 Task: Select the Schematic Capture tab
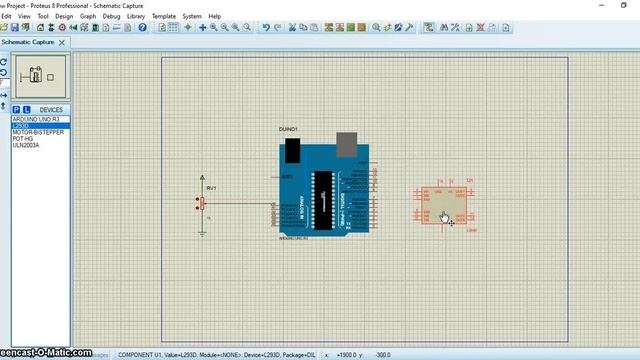pyautogui.click(x=28, y=42)
